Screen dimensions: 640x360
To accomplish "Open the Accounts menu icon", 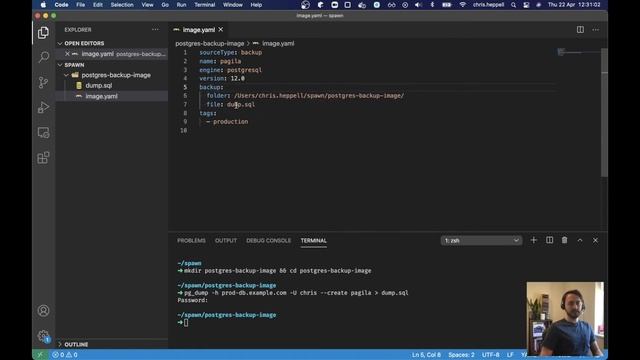I will [43, 311].
